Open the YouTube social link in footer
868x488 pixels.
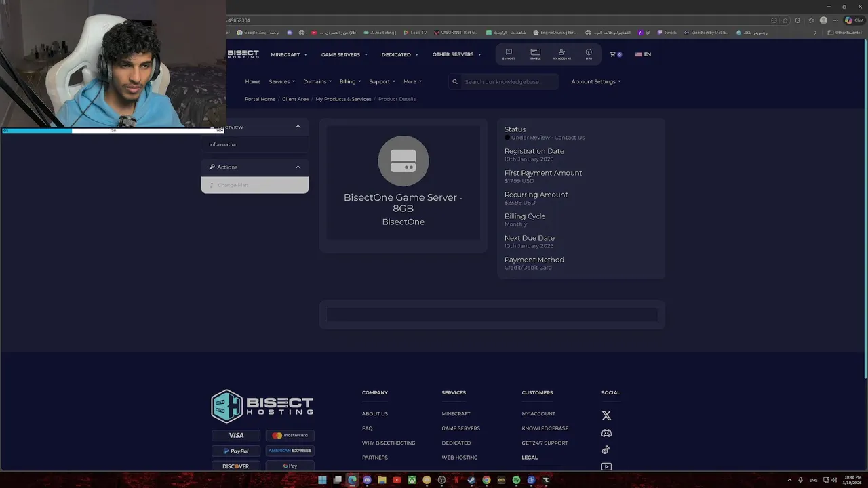(606, 466)
